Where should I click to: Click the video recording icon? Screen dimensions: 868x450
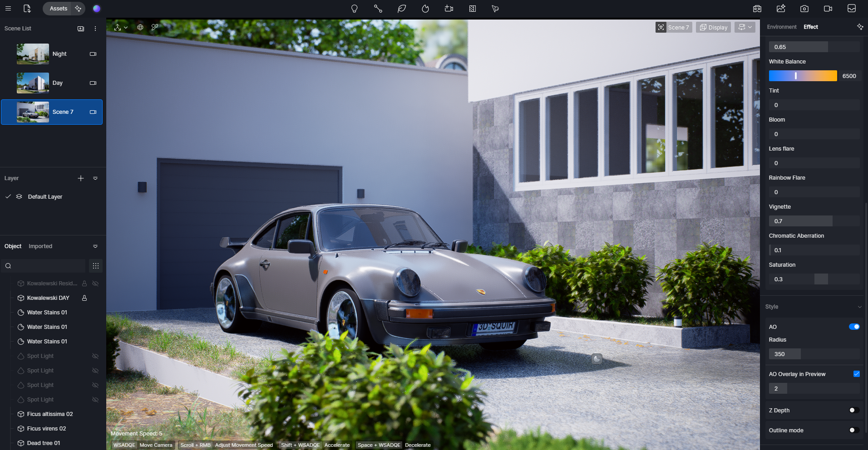828,9
